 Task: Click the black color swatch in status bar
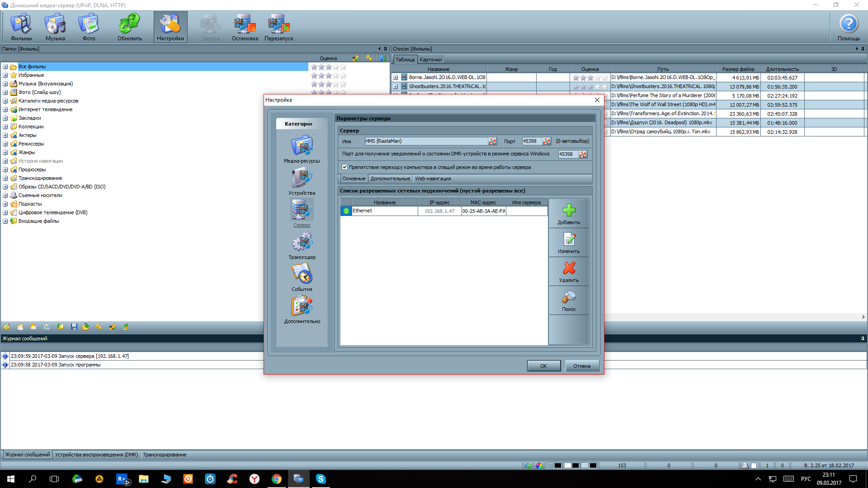pos(558,465)
